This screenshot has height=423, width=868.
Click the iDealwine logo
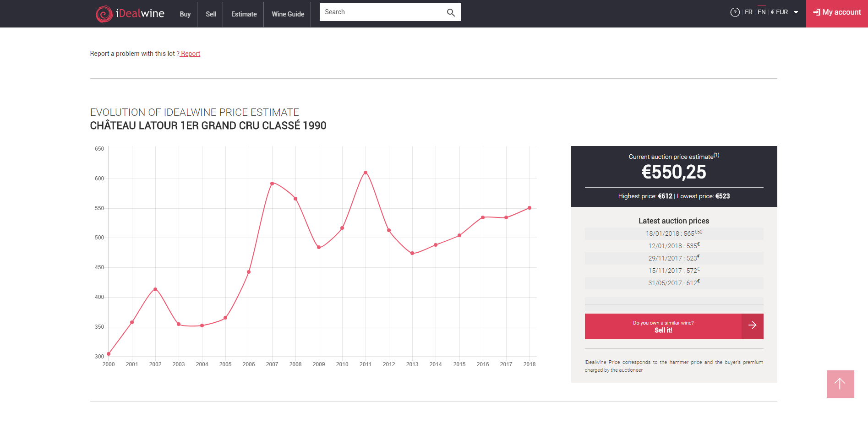click(130, 14)
